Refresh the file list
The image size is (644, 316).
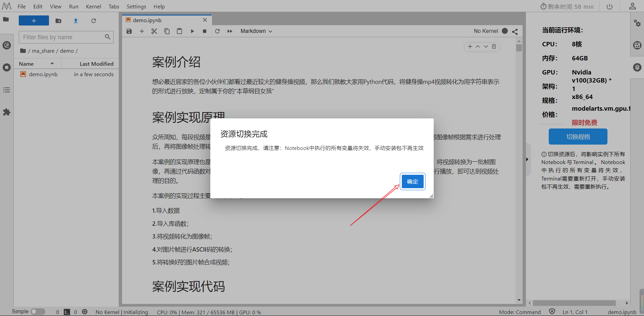tap(94, 21)
